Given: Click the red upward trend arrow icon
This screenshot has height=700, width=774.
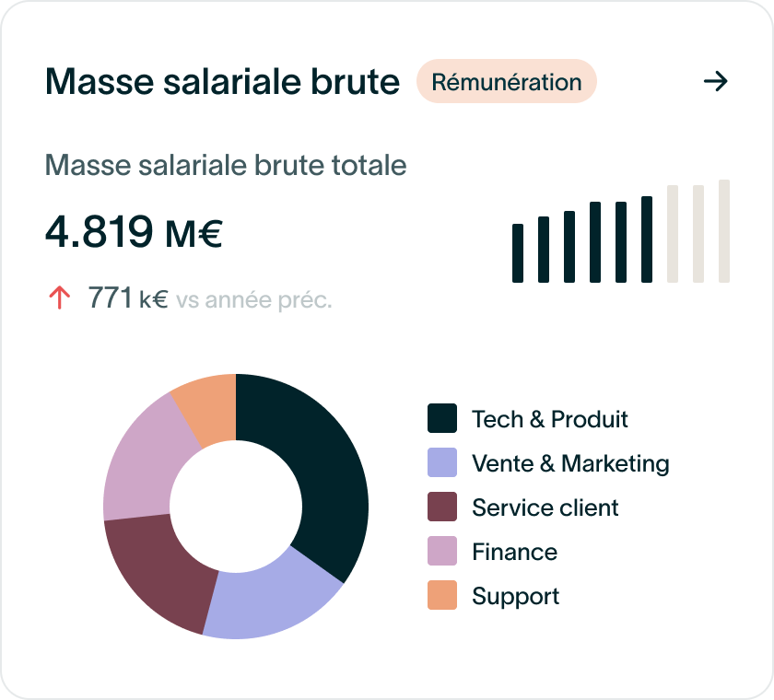Looking at the screenshot, I should click(60, 297).
